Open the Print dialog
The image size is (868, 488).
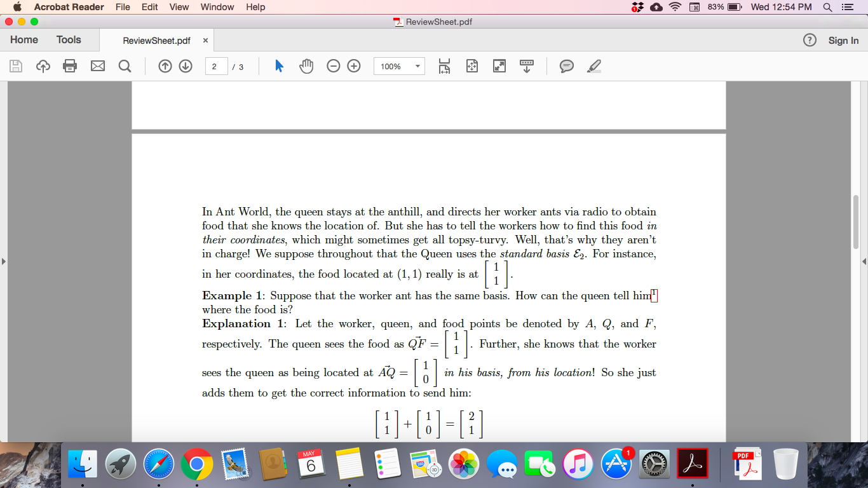click(x=71, y=65)
